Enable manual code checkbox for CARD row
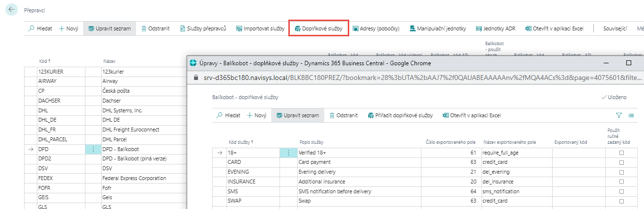This screenshot has height=209, width=644. tap(621, 162)
